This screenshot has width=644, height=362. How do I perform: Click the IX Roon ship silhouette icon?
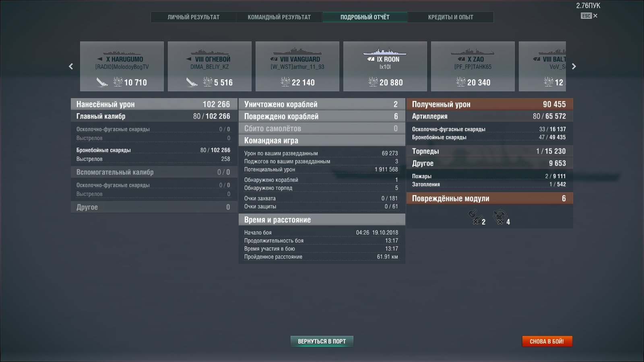[384, 52]
